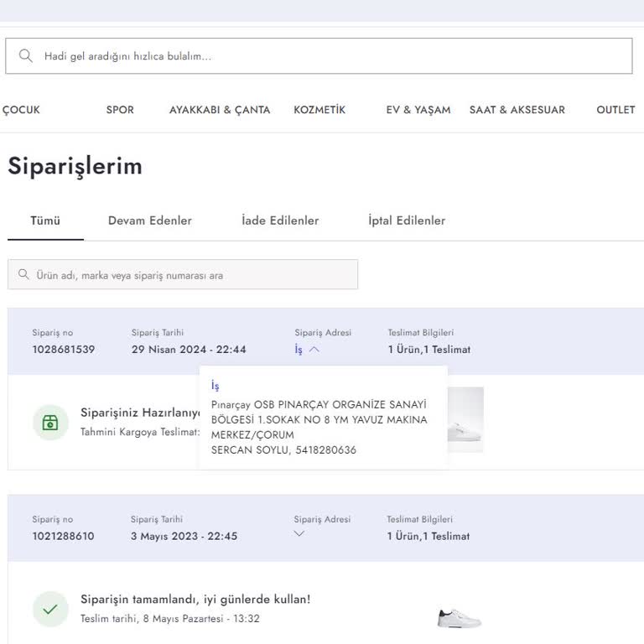This screenshot has width=644, height=644.
Task: Click 'Tahmini Kargoya Teslimat' text
Action: 140,432
